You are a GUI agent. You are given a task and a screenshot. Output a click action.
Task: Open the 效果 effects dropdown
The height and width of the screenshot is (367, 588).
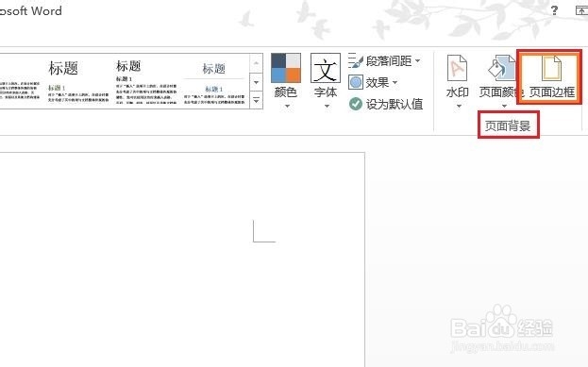pos(373,82)
